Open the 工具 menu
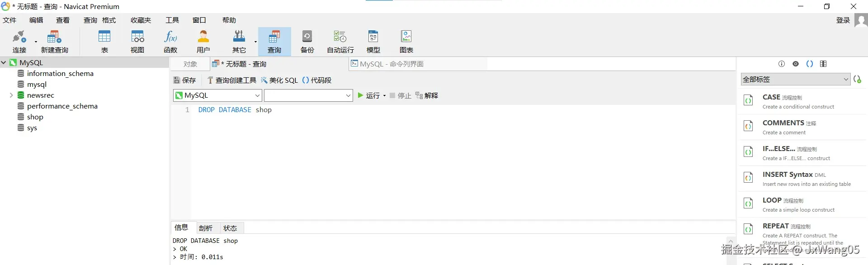The image size is (868, 265). click(x=172, y=20)
